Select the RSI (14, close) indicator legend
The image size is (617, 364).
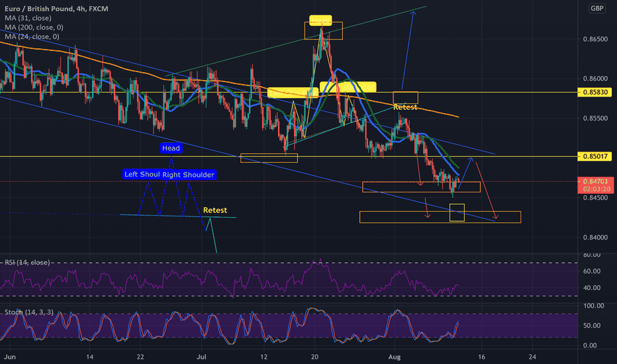click(x=27, y=263)
